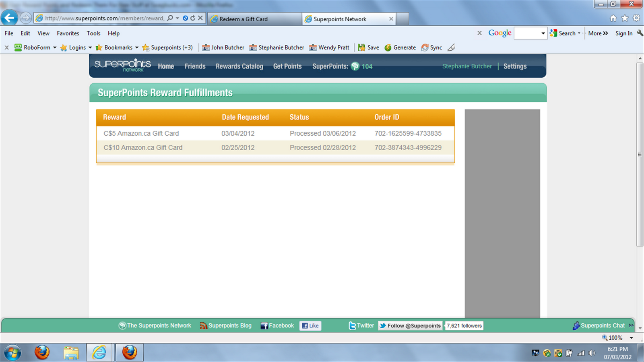The height and width of the screenshot is (362, 644).
Task: Open the Friends page
Action: coord(195,66)
